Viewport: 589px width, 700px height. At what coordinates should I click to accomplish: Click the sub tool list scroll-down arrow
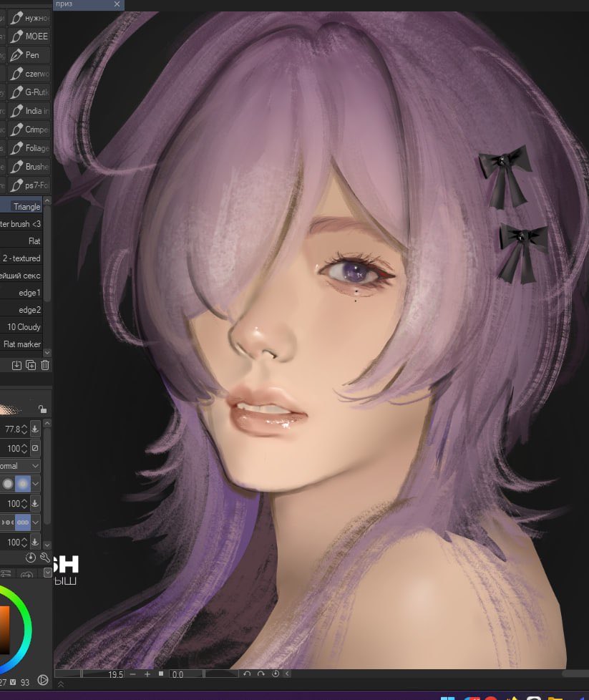point(47,353)
